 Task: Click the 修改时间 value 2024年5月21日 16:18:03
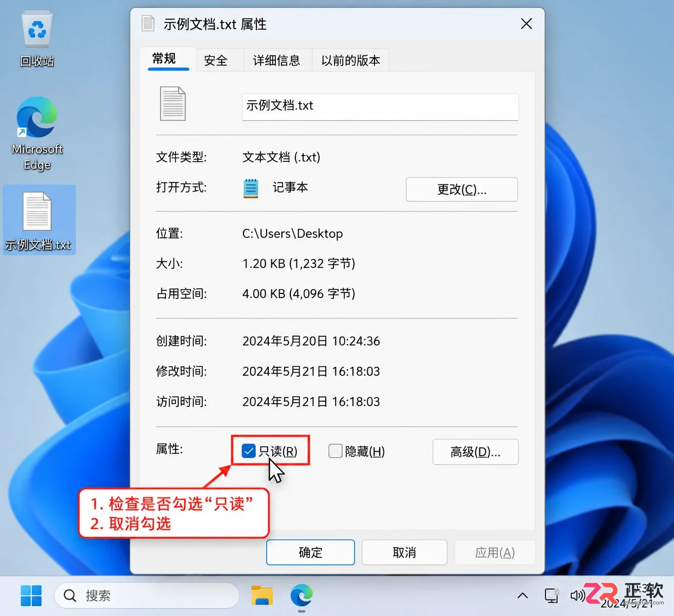coord(311,371)
